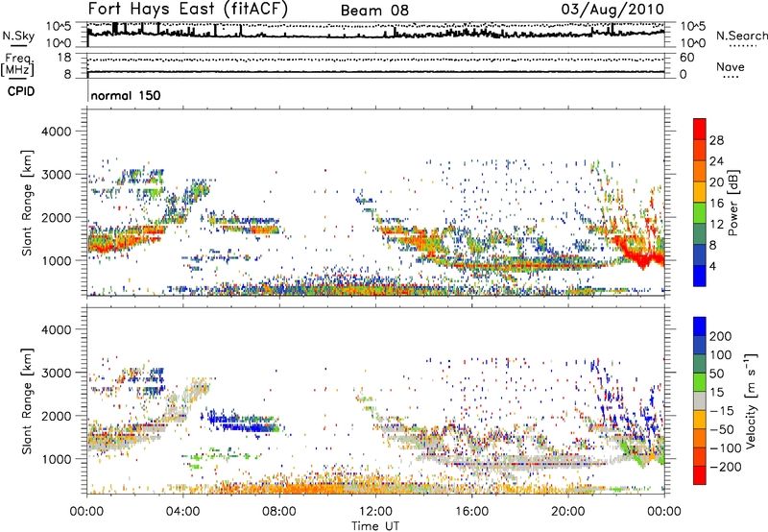This screenshot has height=532, width=768.
Task: Click the 'Nave' legend label
Action: pyautogui.click(x=731, y=66)
